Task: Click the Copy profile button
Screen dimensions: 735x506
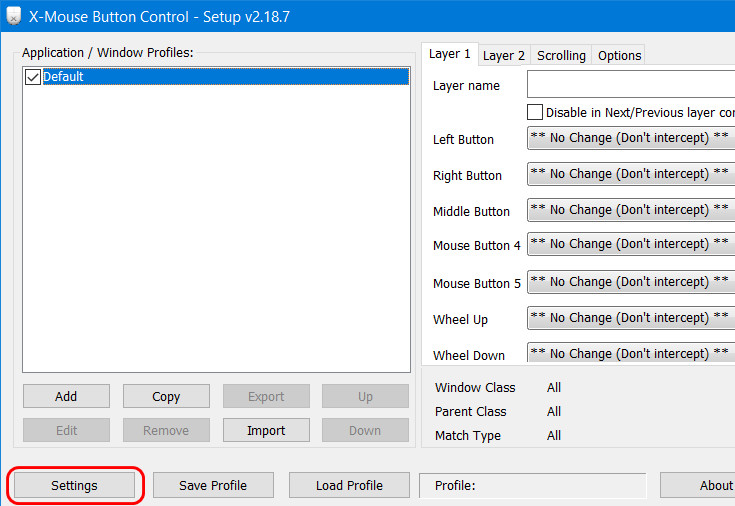Action: click(166, 396)
